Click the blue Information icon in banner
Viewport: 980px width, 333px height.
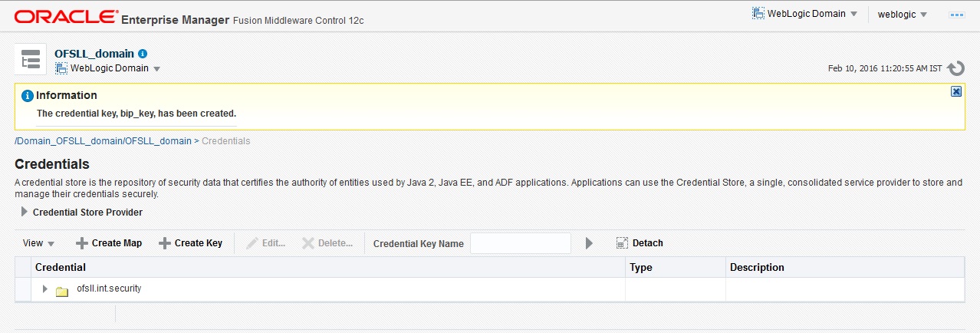tap(27, 96)
